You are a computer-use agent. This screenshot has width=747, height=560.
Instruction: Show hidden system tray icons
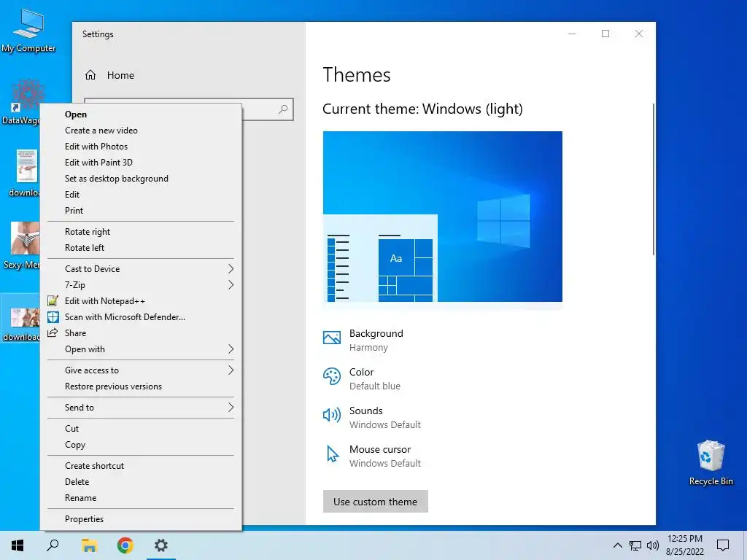click(617, 545)
